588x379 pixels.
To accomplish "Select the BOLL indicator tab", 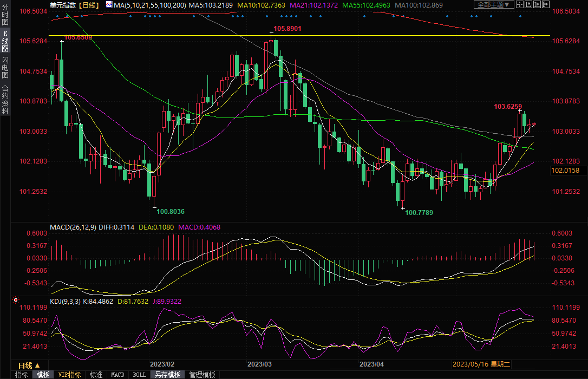I will 139,375.
